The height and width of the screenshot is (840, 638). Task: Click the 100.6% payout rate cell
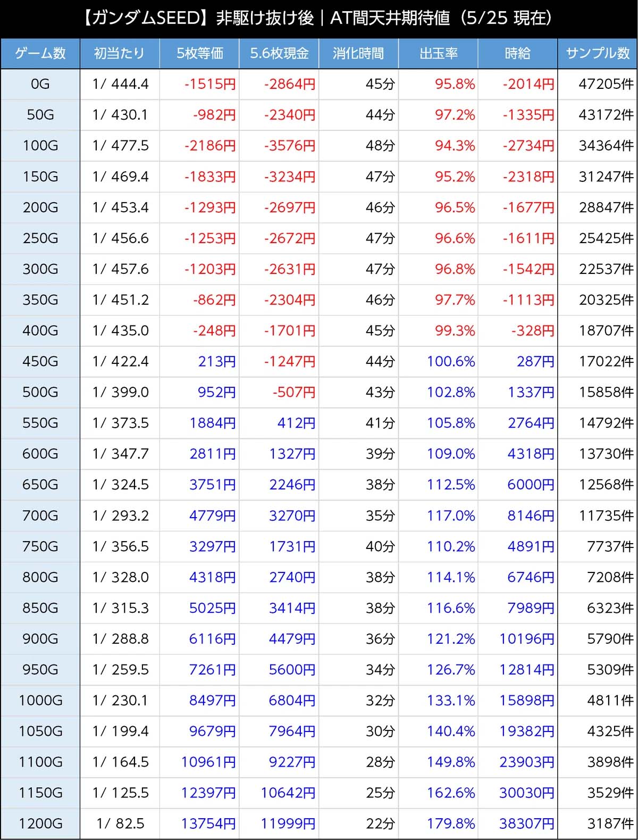click(451, 362)
